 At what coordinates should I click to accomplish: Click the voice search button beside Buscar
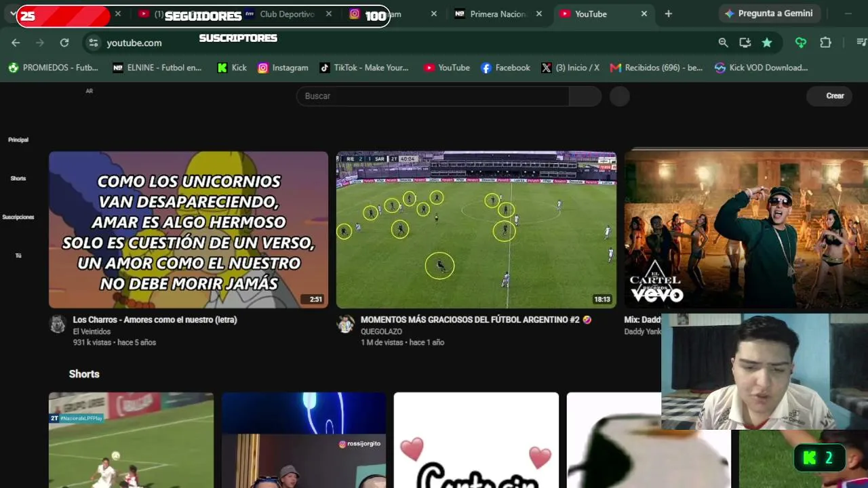coord(620,96)
